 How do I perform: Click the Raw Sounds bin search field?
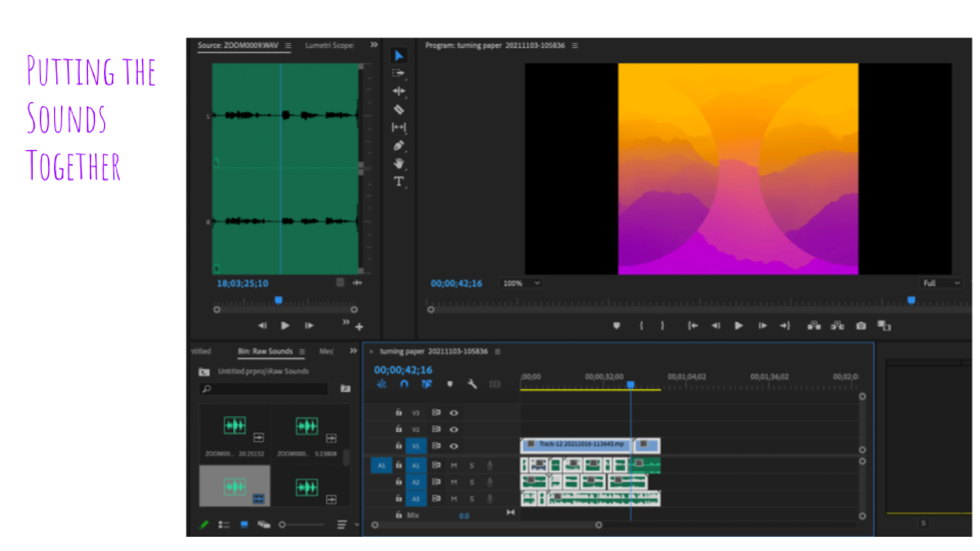pyautogui.click(x=267, y=388)
